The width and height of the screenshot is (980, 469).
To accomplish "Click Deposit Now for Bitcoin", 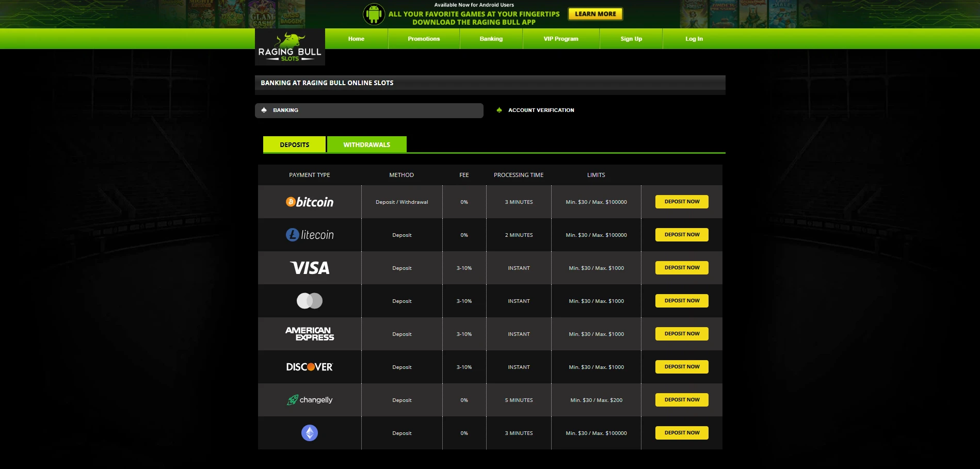I will coord(681,202).
